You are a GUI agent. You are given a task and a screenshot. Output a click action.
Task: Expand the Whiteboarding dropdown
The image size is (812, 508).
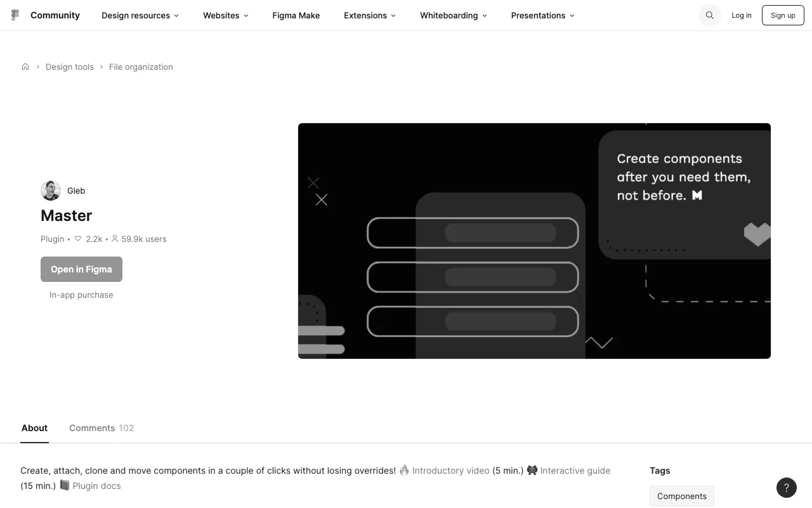(454, 15)
